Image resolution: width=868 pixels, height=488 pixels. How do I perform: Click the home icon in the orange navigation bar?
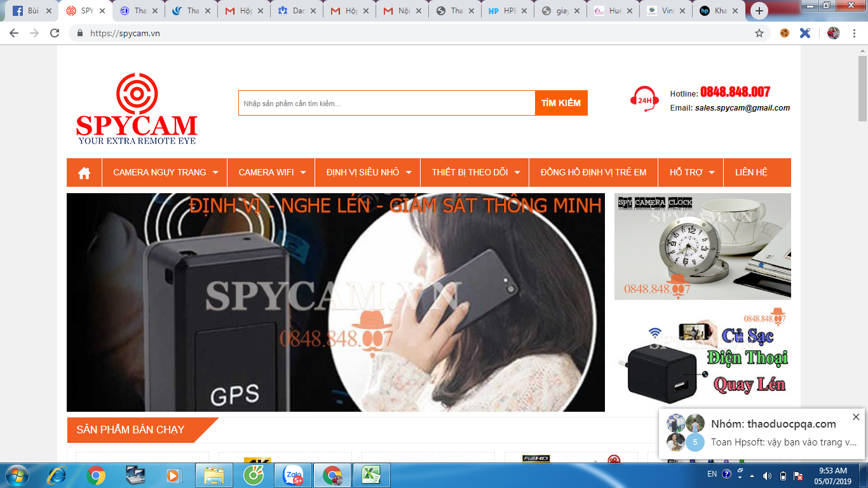click(84, 172)
